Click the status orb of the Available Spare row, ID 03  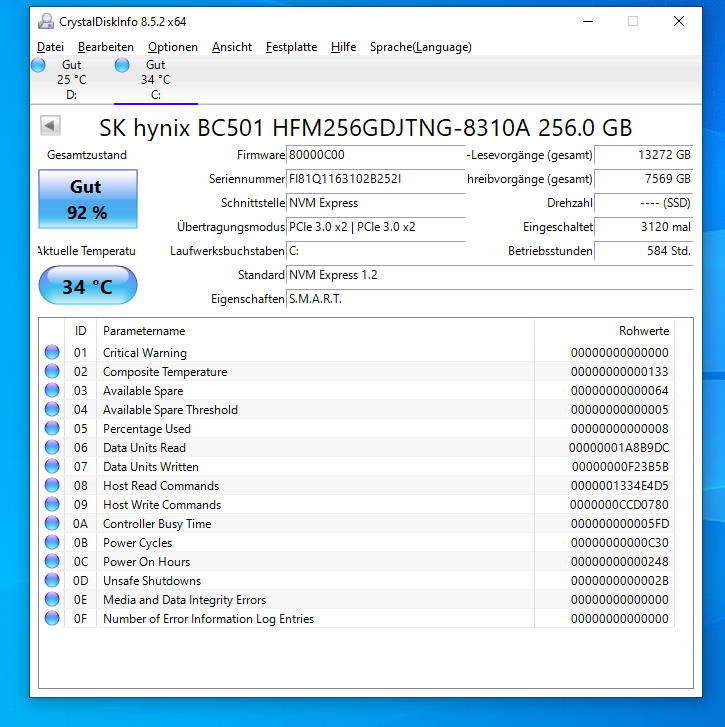point(52,390)
